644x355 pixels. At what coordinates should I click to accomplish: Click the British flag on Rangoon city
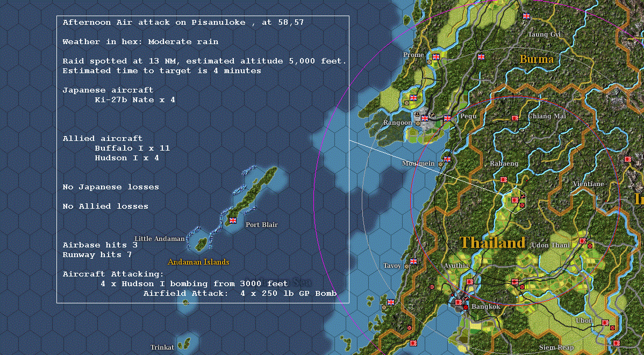(x=425, y=118)
